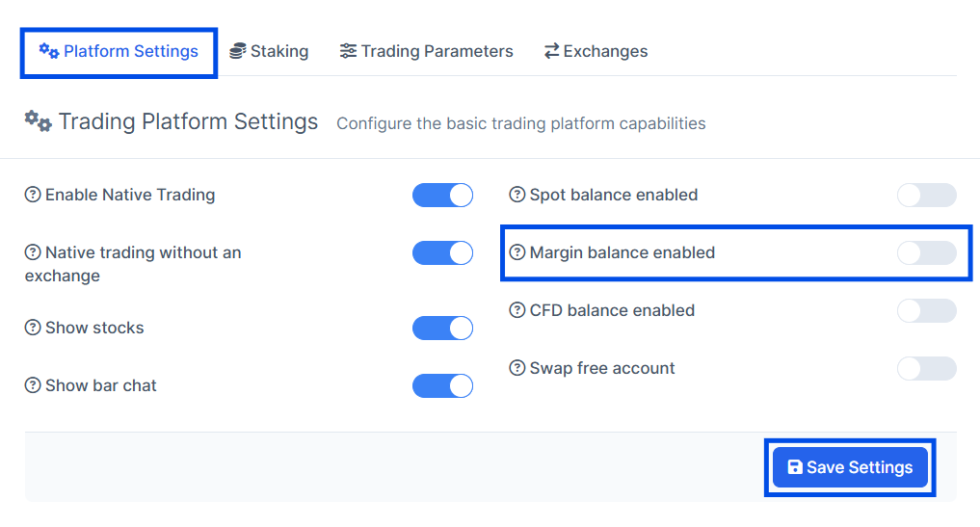Go to the Exchanges tab
Image resolution: width=980 pixels, height=527 pixels.
coord(595,51)
